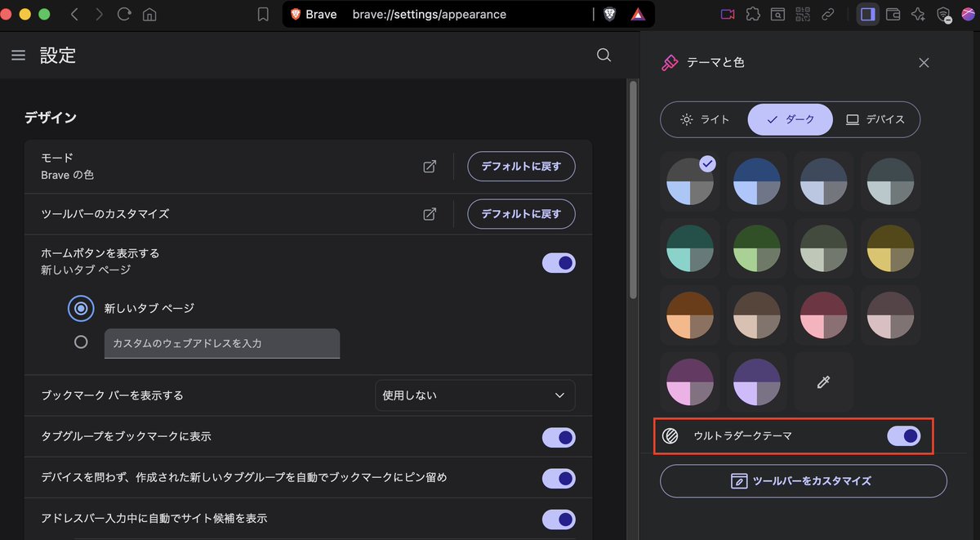Screen dimensions: 980x540
Task: Click the custom web address input field
Action: [220, 343]
